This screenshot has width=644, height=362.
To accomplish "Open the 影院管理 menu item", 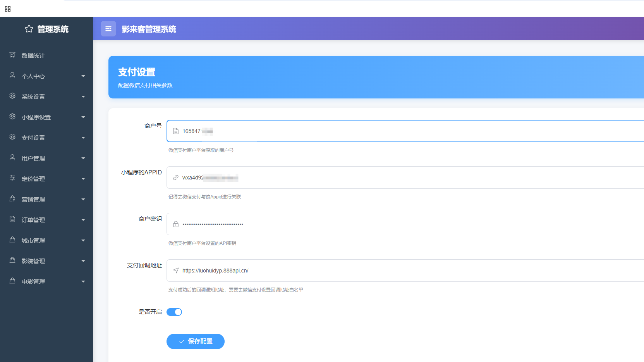I will click(33, 261).
